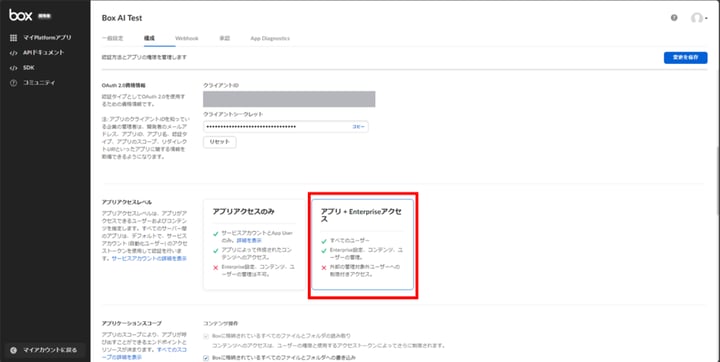Toggle the file and folder write checkbox
Image resolution: width=720 pixels, height=362 pixels.
point(206,358)
